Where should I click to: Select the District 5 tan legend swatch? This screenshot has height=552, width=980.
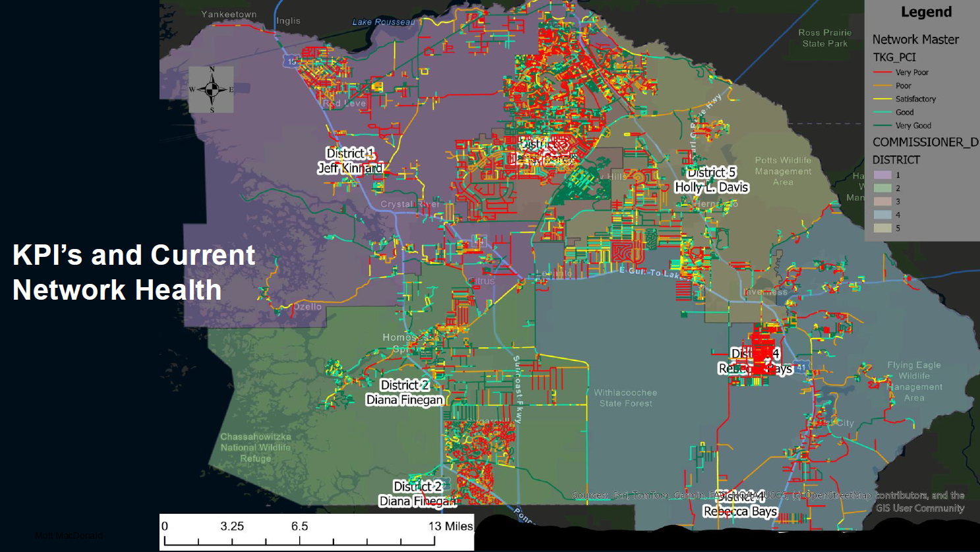click(882, 228)
